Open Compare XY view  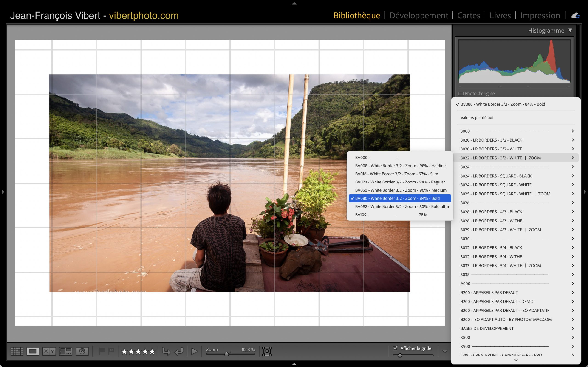click(x=49, y=351)
